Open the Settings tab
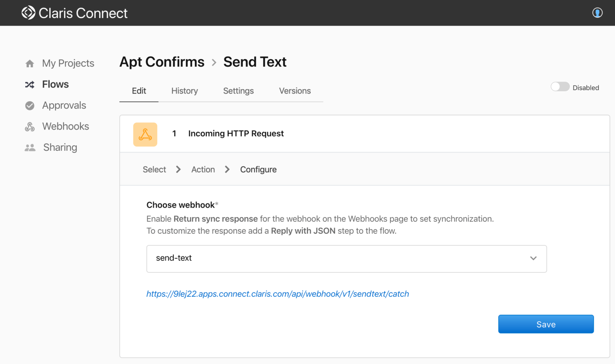 238,91
